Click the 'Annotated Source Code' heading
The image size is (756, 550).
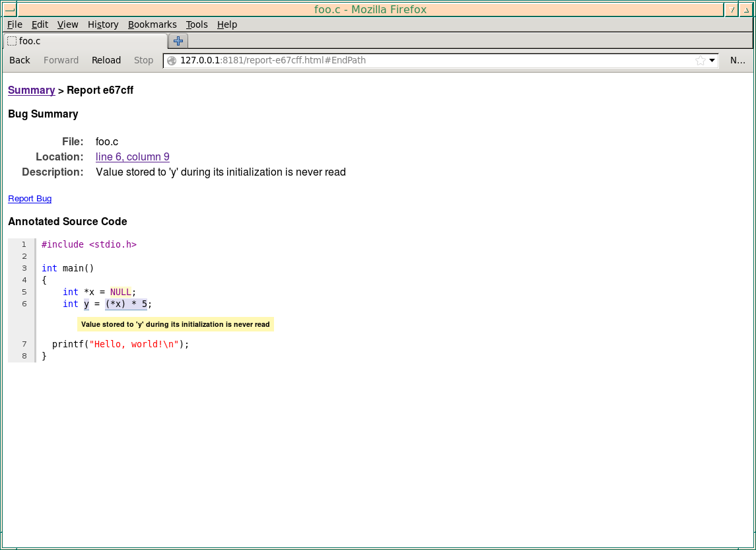[67, 222]
